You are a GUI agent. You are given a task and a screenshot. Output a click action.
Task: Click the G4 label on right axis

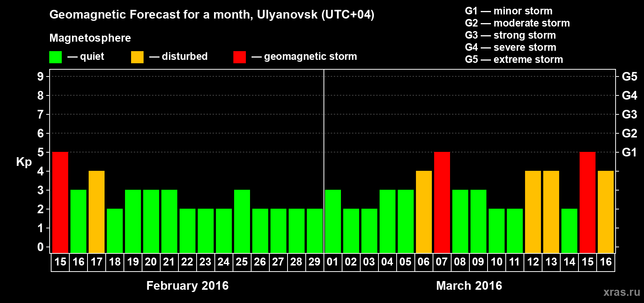pyautogui.click(x=630, y=95)
